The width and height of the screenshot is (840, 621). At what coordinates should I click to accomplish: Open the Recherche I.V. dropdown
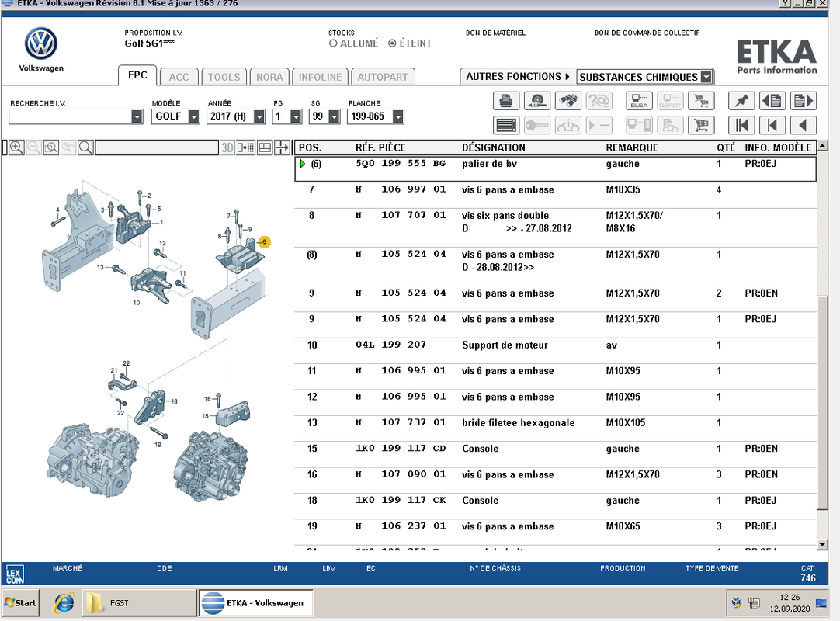pyautogui.click(x=137, y=116)
